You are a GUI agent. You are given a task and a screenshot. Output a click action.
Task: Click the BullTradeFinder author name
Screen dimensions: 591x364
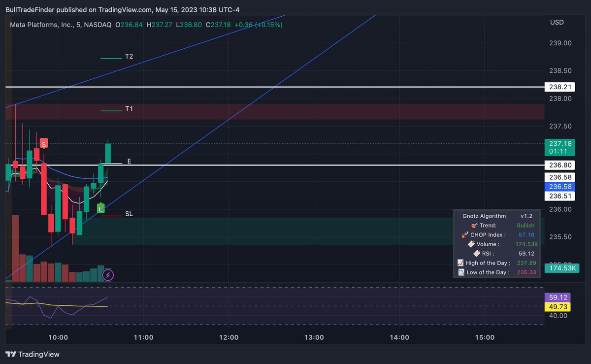30,9
